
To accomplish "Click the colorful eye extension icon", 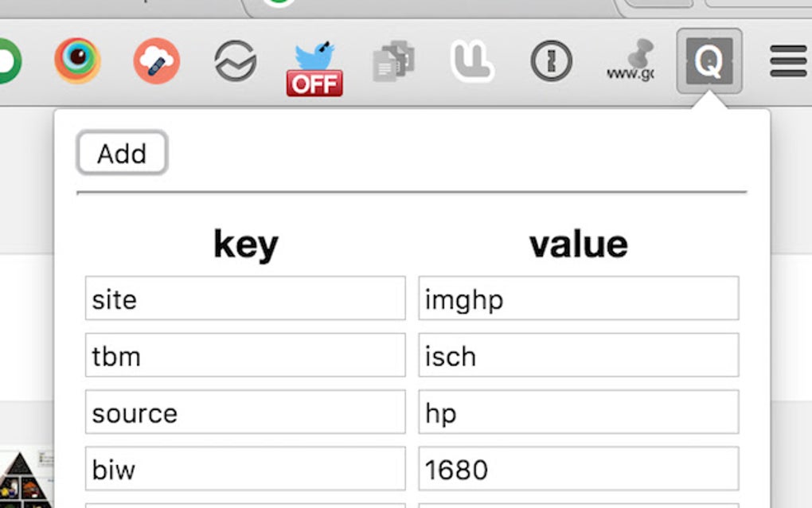I will tap(77, 61).
